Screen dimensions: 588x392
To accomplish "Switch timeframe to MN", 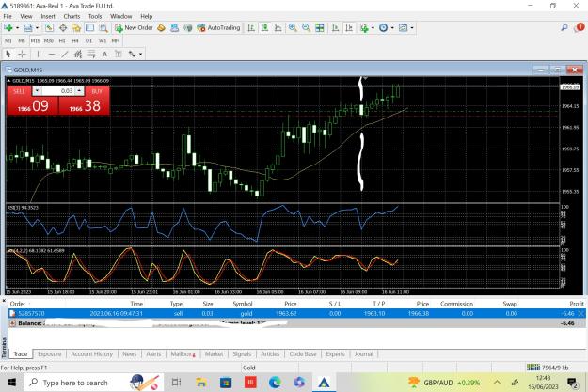I will (x=116, y=40).
